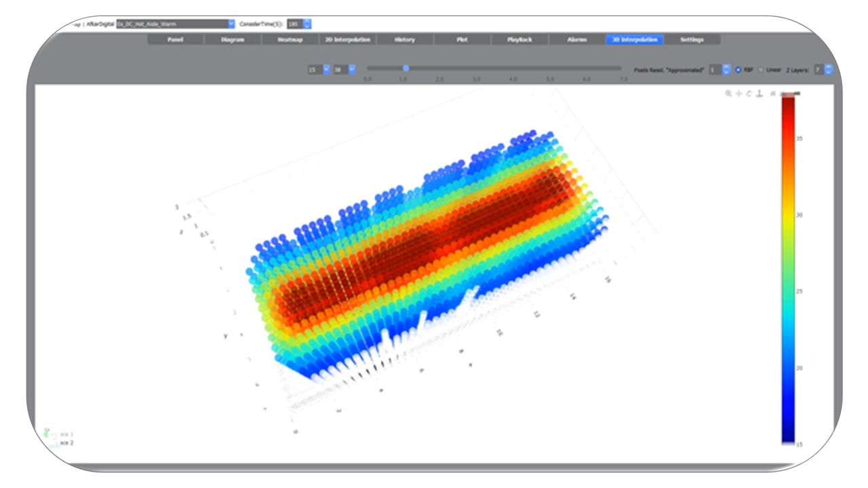Adjust the Pixels Resol. Approximated stepper
This screenshot has height=488, width=868.
point(727,70)
